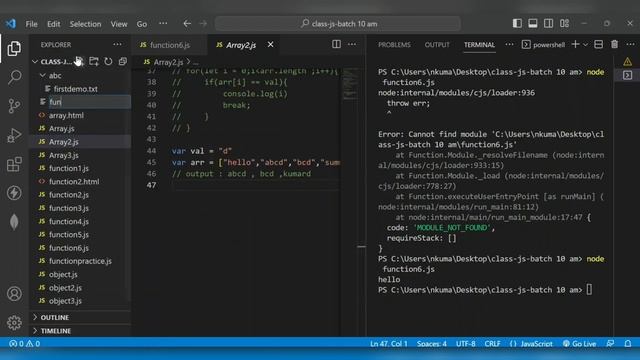Viewport: 640px width, 360px height.
Task: Open the Explorer view in activity bar
Action: coord(14,49)
